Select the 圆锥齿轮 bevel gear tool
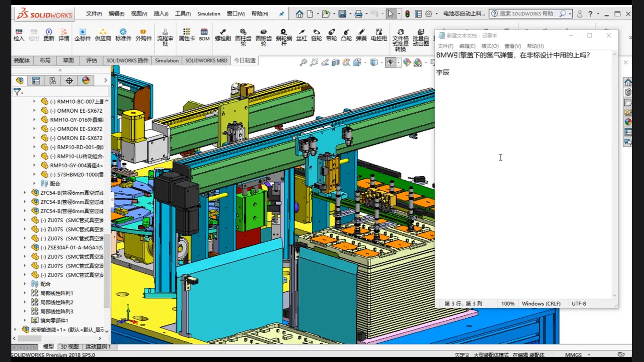Viewport: 644px width, 362px height. pyautogui.click(x=264, y=37)
